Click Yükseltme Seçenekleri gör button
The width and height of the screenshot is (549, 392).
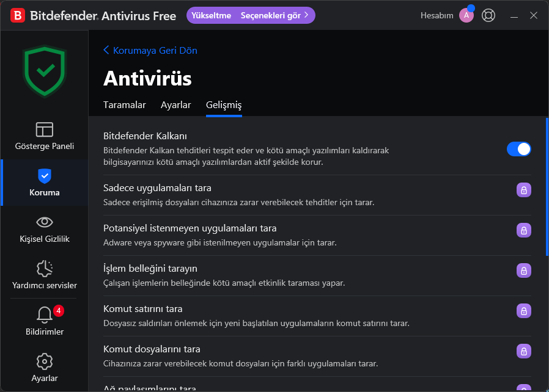coord(251,15)
